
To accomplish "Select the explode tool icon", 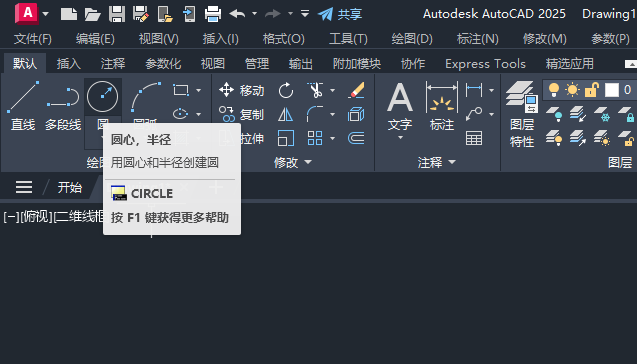I will tap(356, 115).
